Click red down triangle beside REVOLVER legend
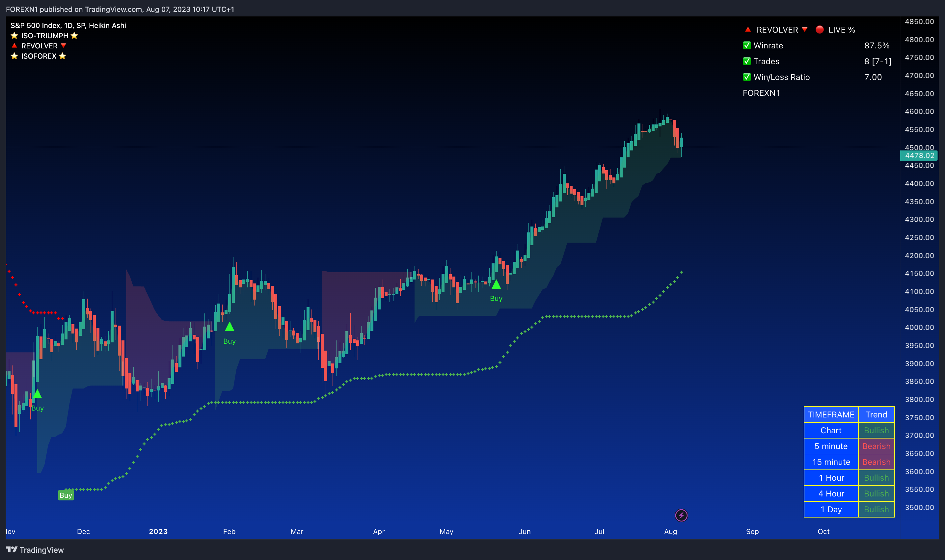 pyautogui.click(x=64, y=46)
